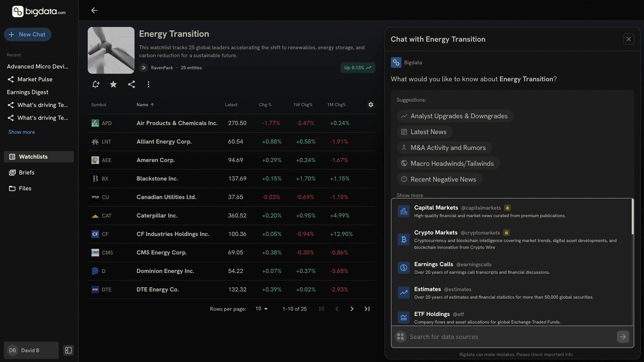Open Alliant Energy Corp. row
Screen dimensions: 644x362
(x=231, y=141)
